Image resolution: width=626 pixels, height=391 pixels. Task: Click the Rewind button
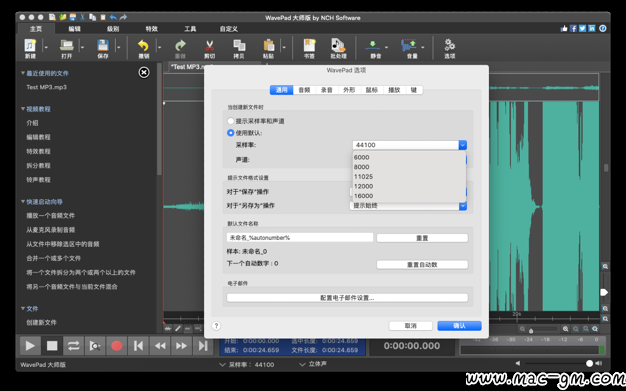[160, 345]
